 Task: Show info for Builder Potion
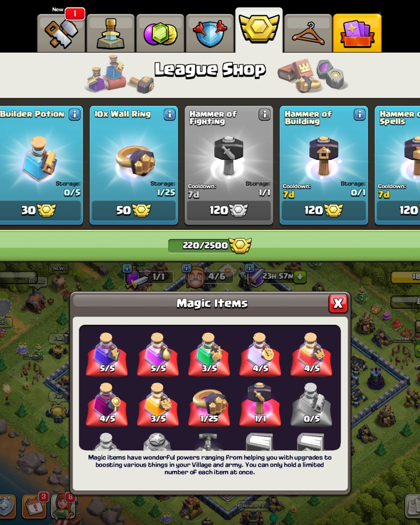coord(74,114)
